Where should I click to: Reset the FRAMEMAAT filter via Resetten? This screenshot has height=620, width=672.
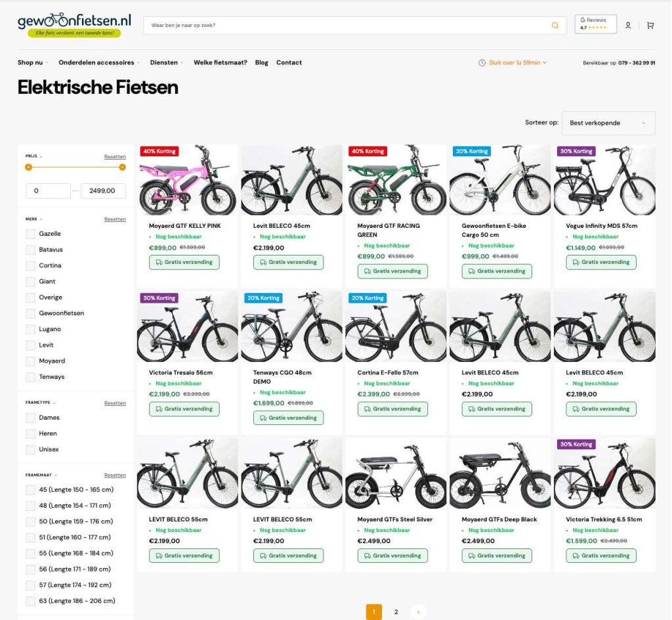click(115, 476)
